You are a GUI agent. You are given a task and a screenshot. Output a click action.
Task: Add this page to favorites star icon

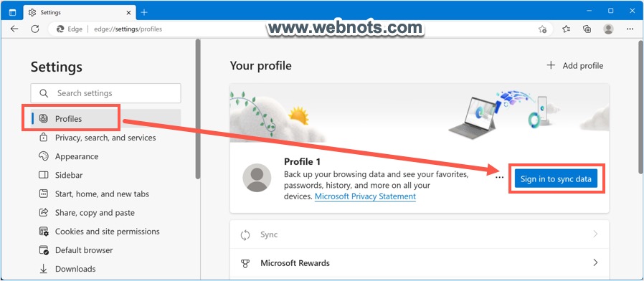pos(543,29)
